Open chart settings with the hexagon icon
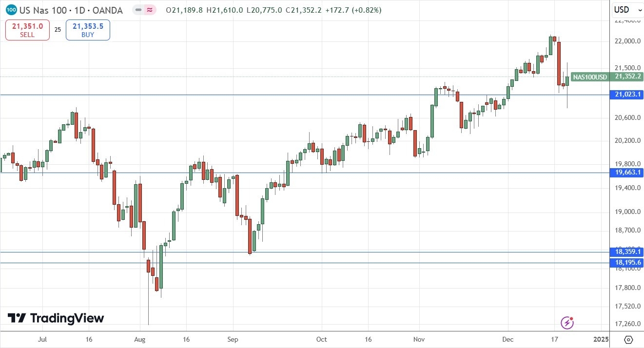The height and width of the screenshot is (348, 644). coord(628,341)
